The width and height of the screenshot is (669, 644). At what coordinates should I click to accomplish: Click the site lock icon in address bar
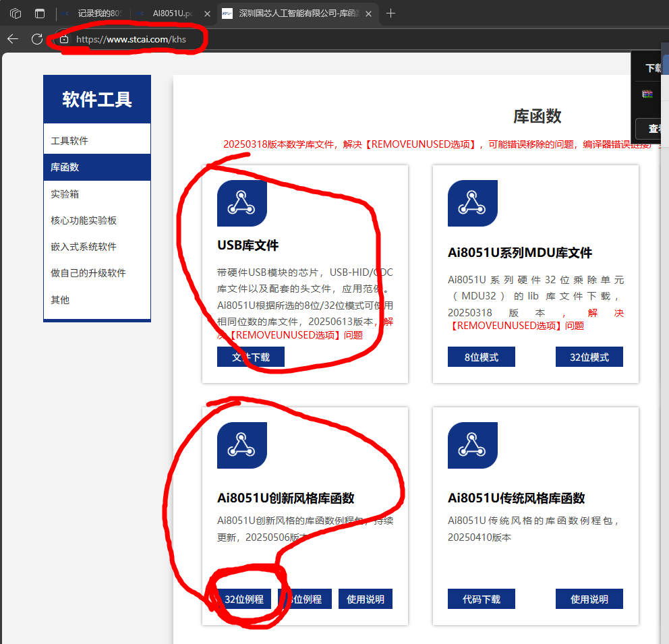coord(64,39)
